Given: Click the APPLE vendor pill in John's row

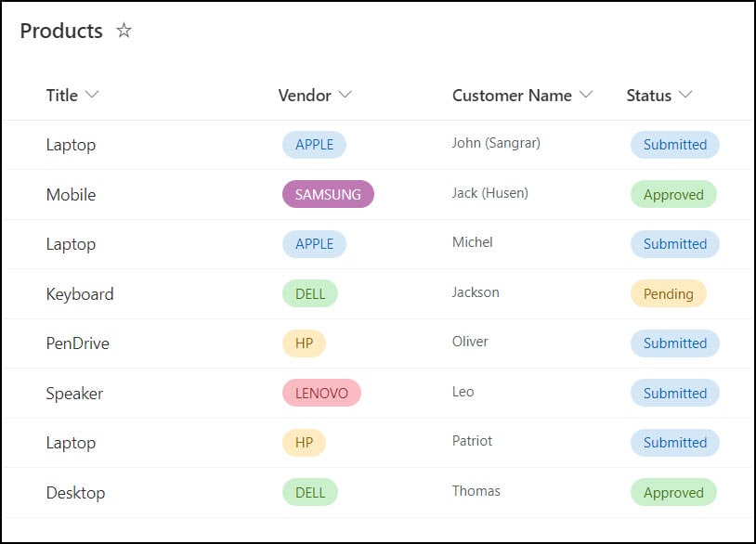Looking at the screenshot, I should (x=314, y=145).
